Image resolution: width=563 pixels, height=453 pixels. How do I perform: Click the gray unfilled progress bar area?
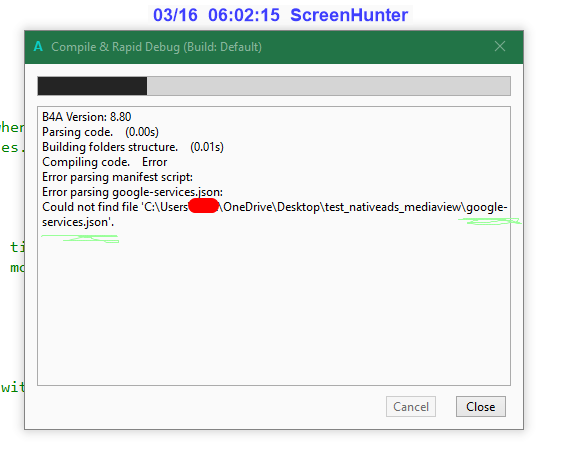[329, 86]
